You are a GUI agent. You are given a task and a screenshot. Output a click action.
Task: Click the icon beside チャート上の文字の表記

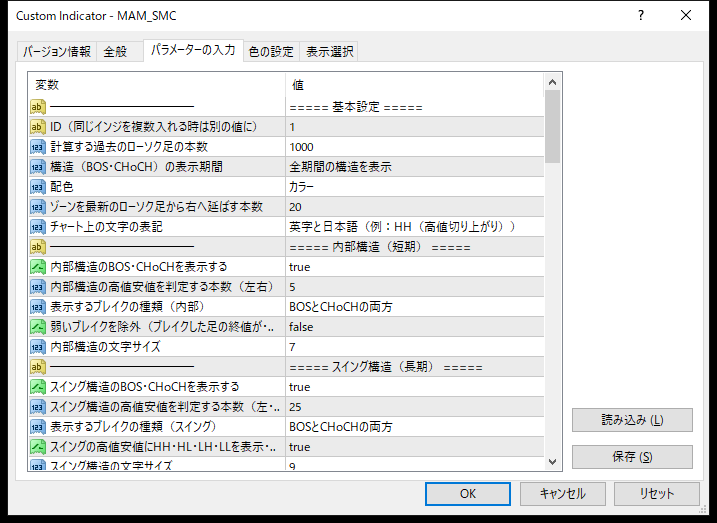(x=38, y=227)
